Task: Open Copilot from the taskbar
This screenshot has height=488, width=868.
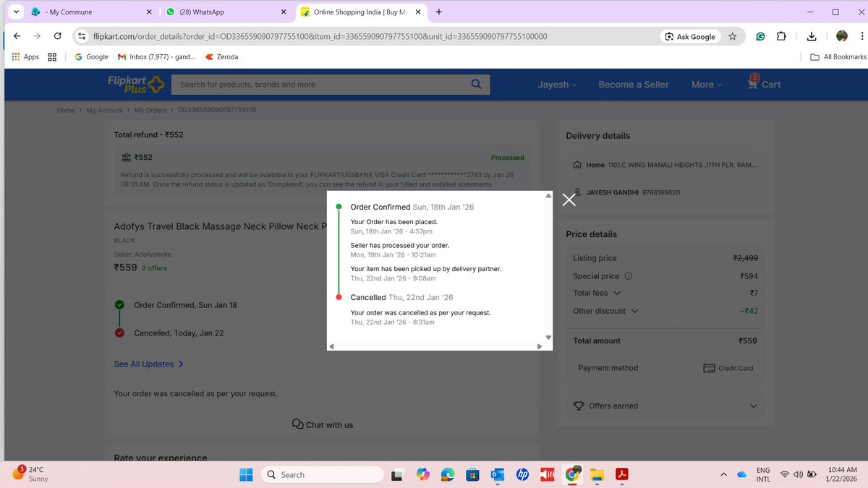Action: pos(423,474)
